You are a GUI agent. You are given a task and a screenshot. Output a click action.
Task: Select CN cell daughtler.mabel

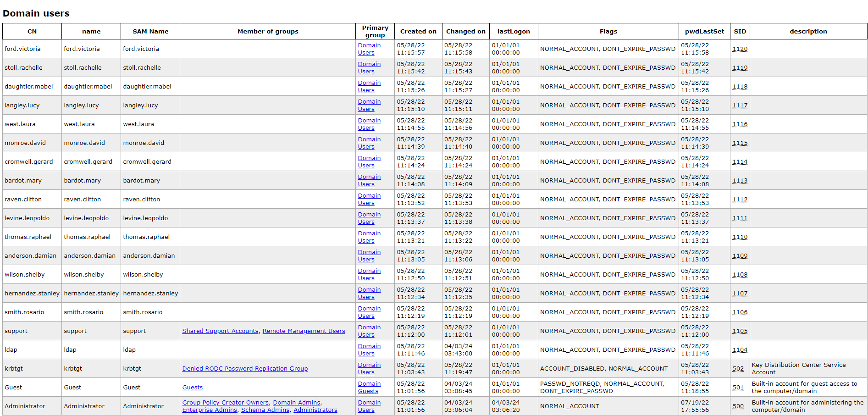[x=32, y=87]
